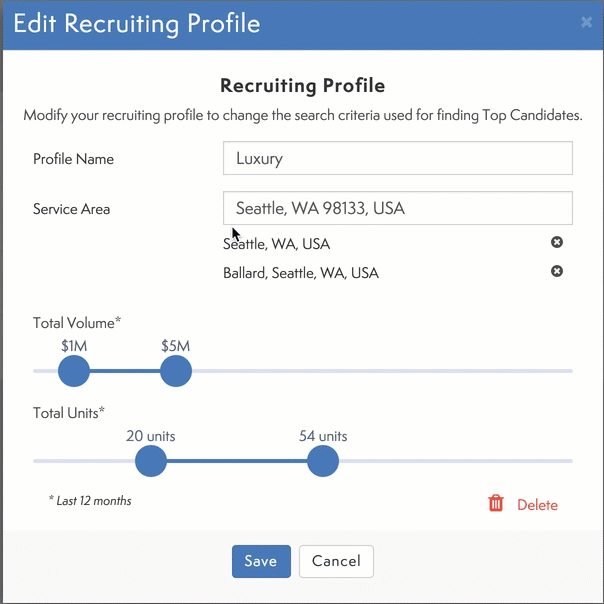Viewport: 604px width, 604px height.
Task: Click the Total Units track right of 54 units
Action: click(456, 461)
